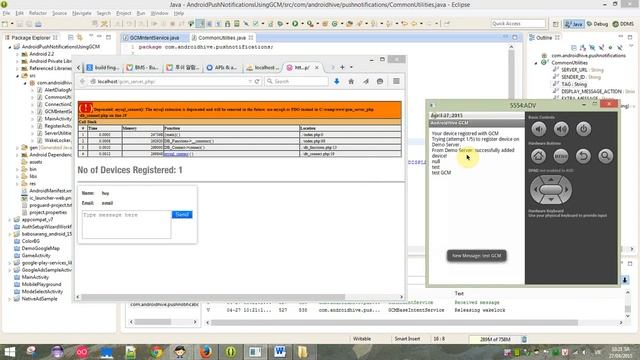Click the Quick Access field
The height and width of the screenshot is (360, 640).
518,24
